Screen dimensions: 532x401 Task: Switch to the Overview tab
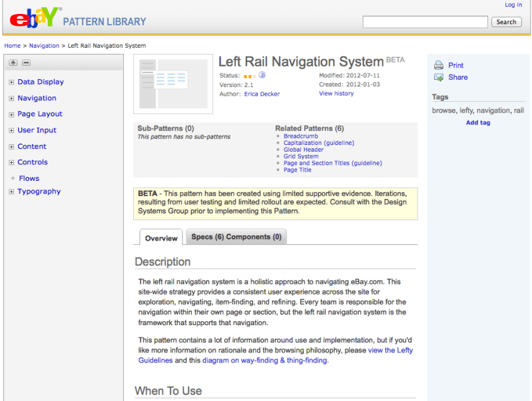(161, 238)
